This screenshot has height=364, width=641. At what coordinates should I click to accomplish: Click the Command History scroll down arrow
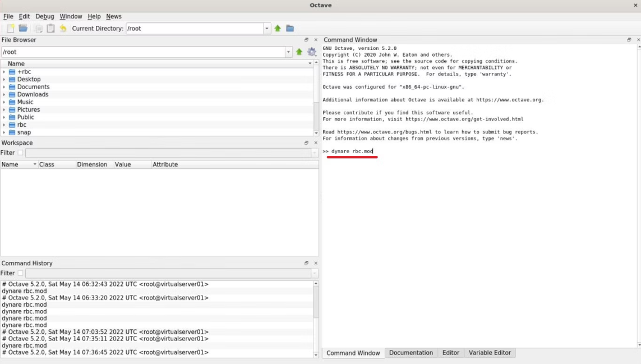coord(316,355)
